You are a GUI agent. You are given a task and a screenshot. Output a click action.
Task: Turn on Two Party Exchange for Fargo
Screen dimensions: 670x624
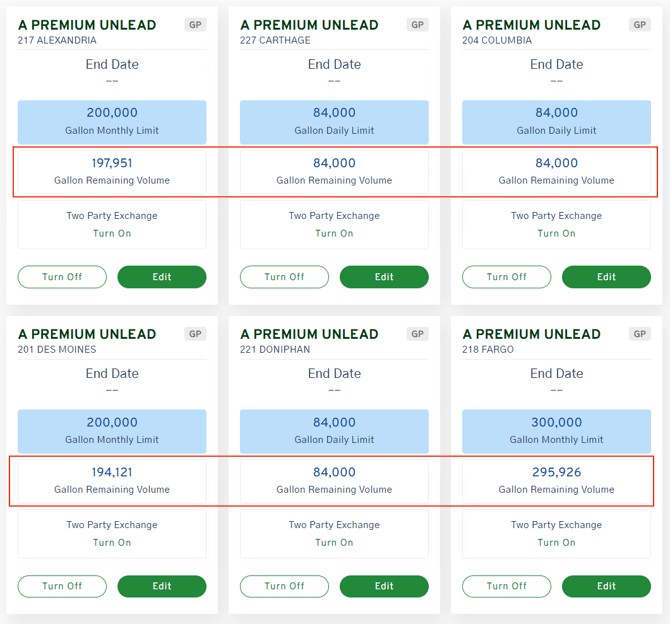(556, 542)
